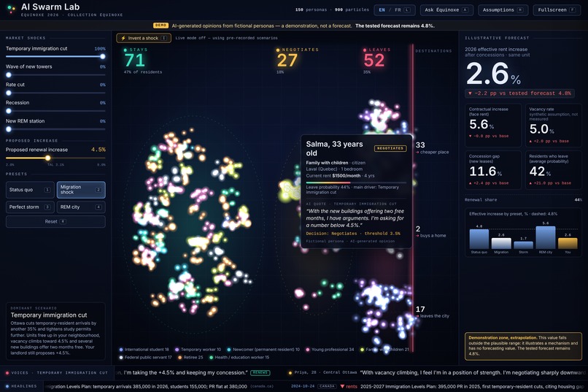Select the Status quo preset
Screen dimensions: 588x392
[30, 190]
